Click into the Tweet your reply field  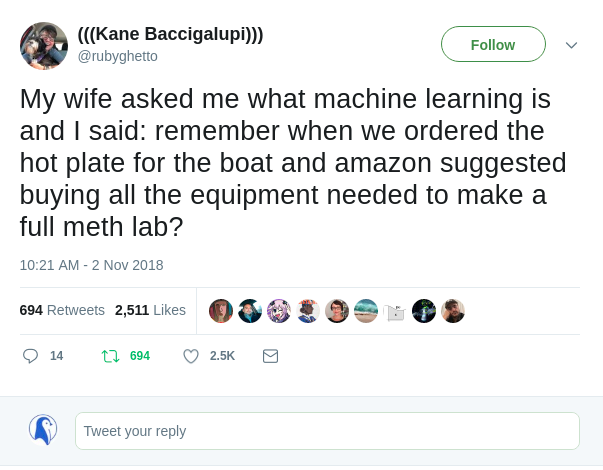[327, 431]
